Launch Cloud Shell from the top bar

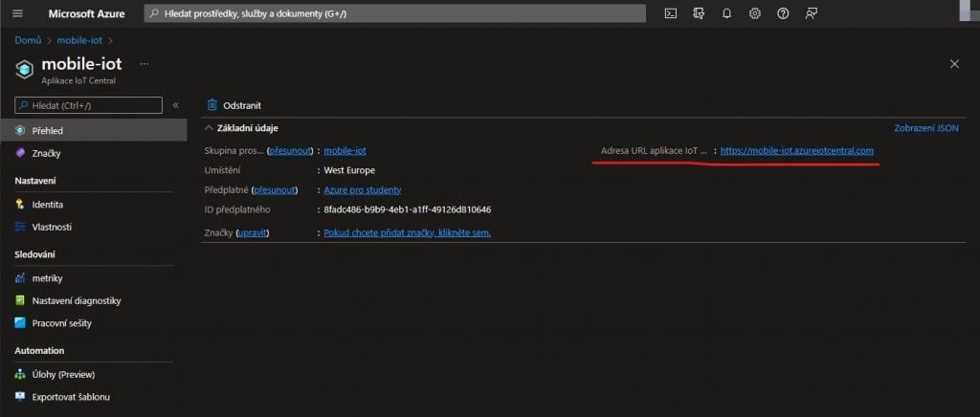[x=671, y=13]
